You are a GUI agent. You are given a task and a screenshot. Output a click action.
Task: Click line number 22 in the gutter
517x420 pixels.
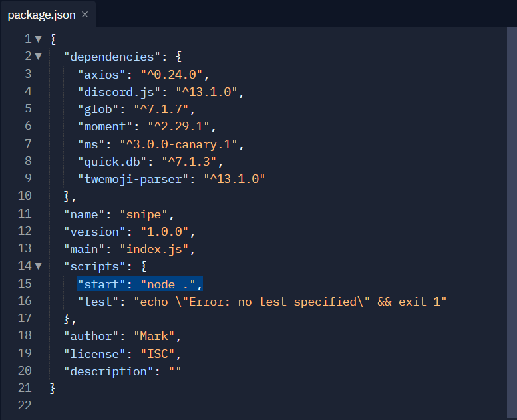[25, 405]
